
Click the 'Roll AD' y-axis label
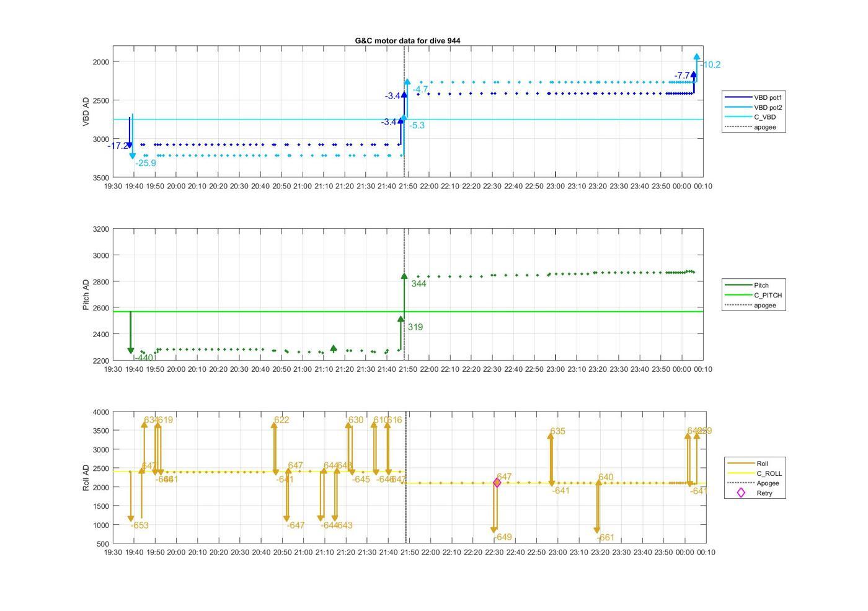[x=86, y=478]
